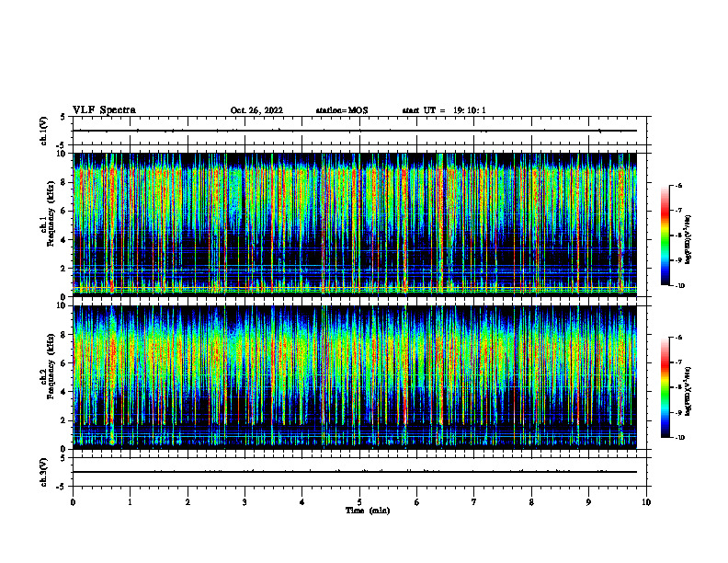This screenshot has height=563, width=728.
Task: Click time axis tick label "7"
Action: 474,502
